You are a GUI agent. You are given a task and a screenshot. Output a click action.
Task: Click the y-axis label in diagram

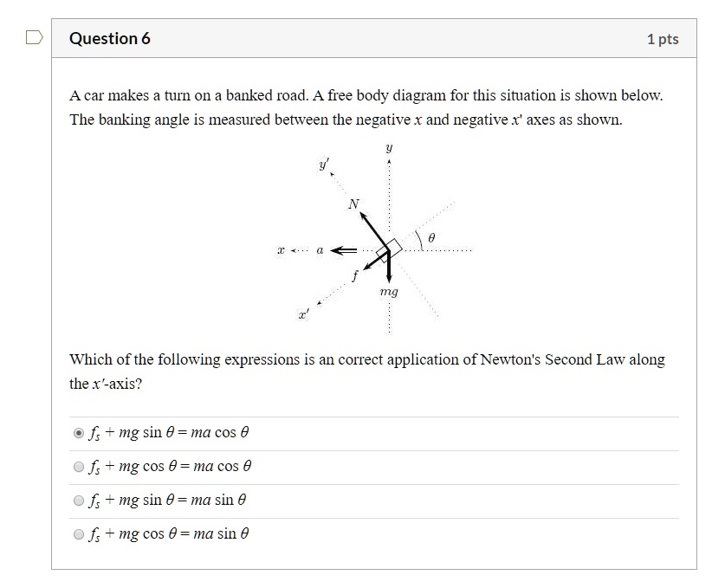(387, 148)
